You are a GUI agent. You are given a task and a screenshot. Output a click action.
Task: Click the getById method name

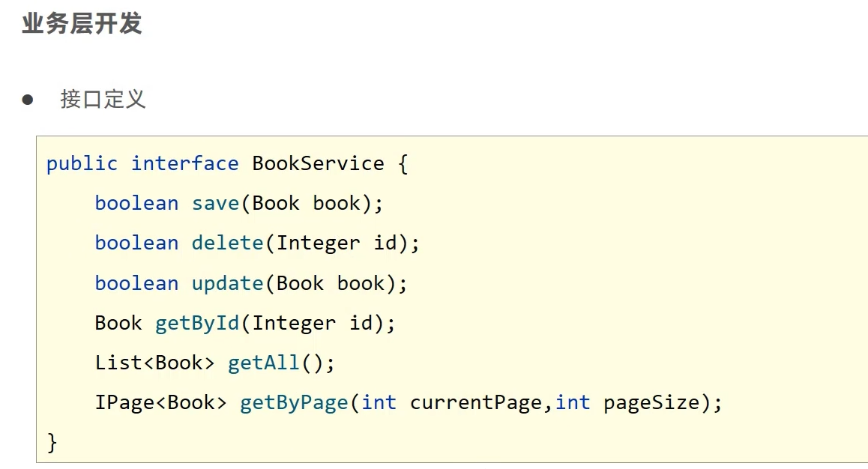(196, 323)
